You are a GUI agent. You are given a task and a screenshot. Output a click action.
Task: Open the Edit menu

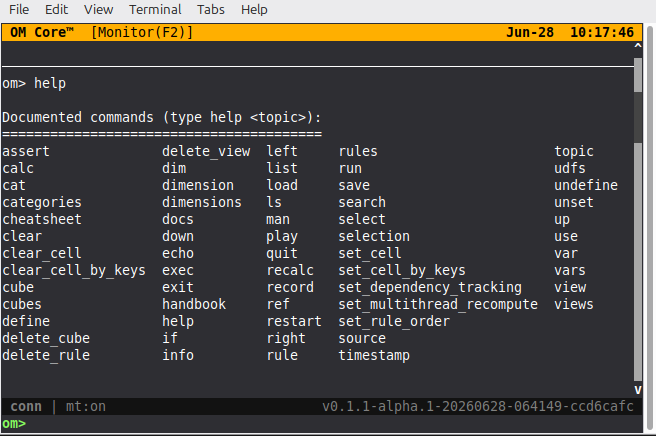56,9
